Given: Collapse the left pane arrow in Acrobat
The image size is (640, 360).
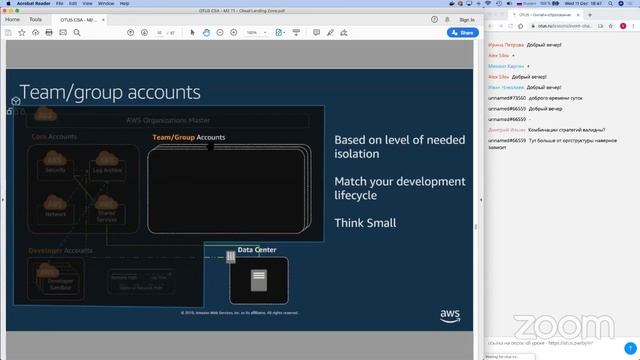Looking at the screenshot, I should point(3,200).
